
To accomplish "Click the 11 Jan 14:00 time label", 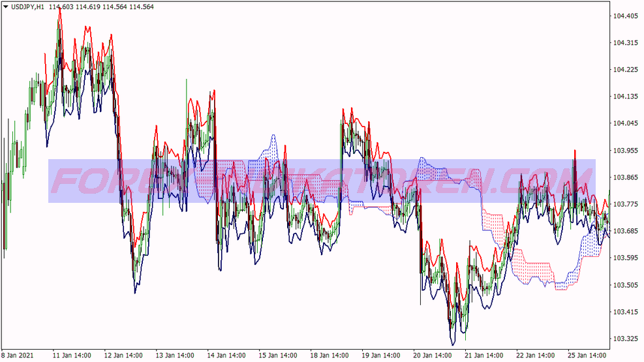I will tap(73, 355).
